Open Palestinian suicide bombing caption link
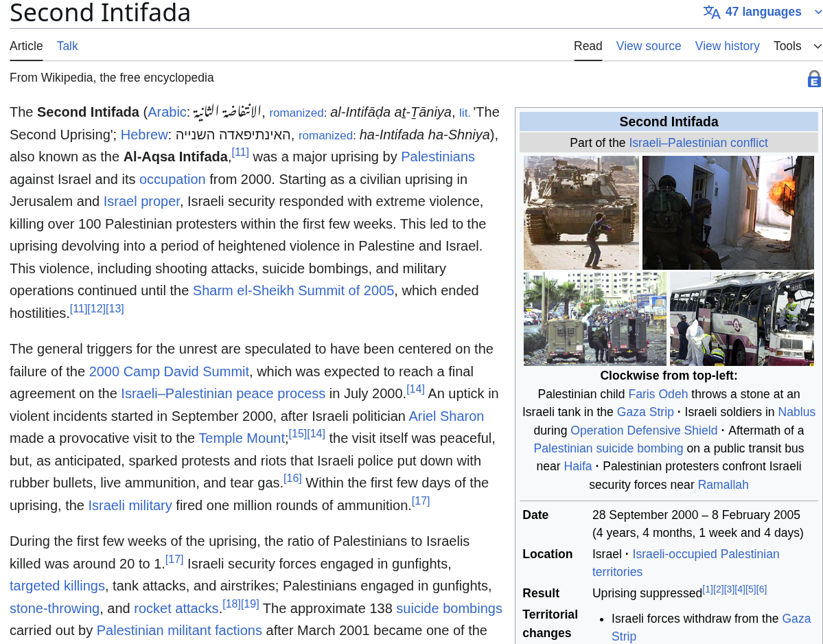This screenshot has height=644, width=823. [x=608, y=449]
